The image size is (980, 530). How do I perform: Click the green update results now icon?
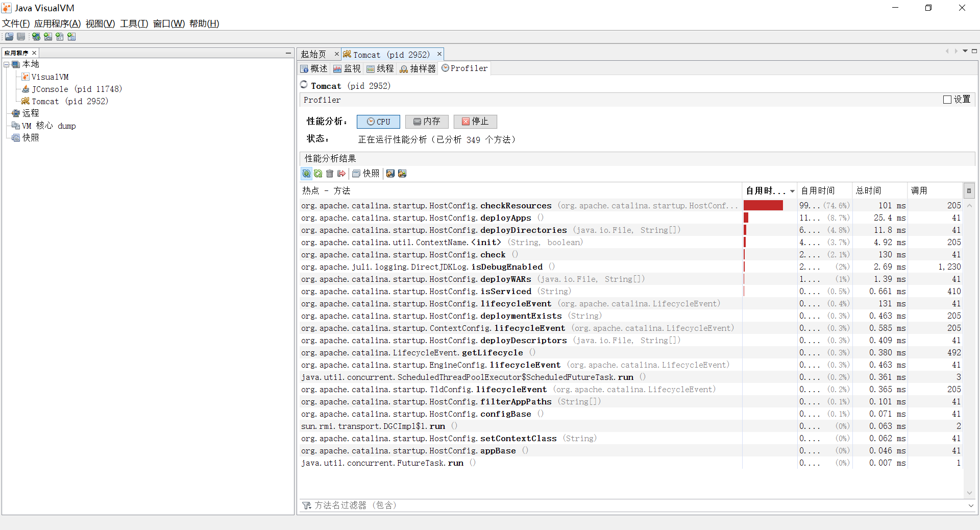pyautogui.click(x=318, y=174)
